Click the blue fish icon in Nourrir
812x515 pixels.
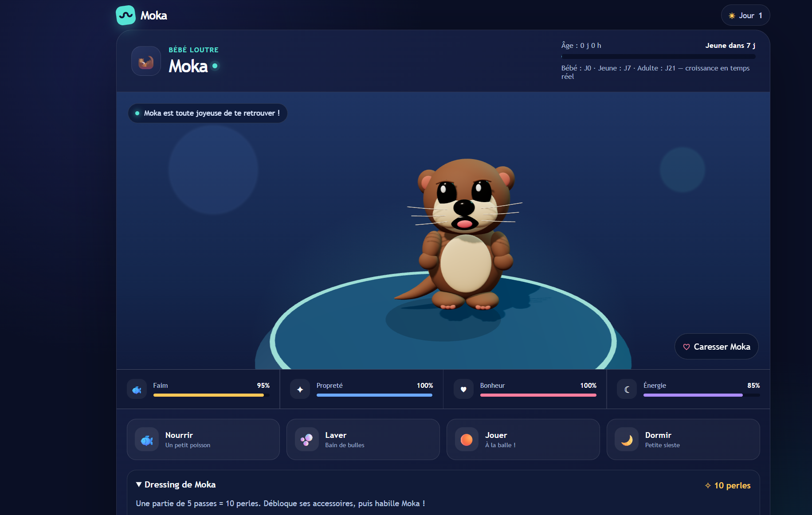point(147,440)
